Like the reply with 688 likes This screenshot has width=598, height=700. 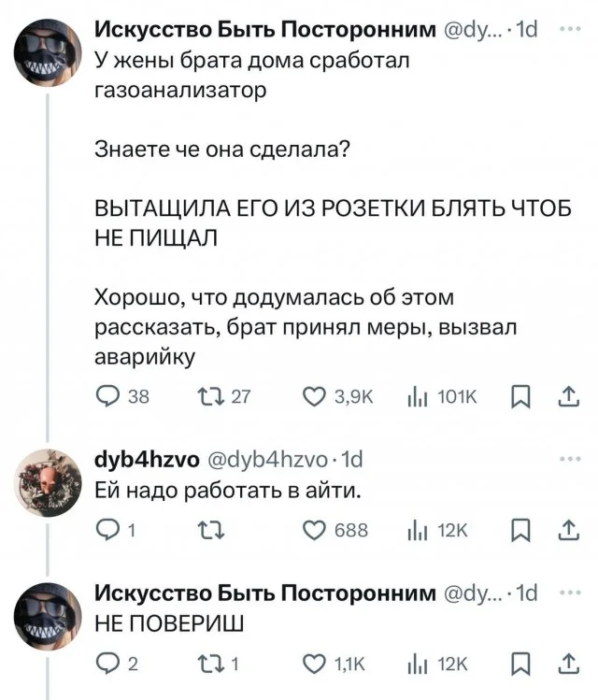coord(315,531)
